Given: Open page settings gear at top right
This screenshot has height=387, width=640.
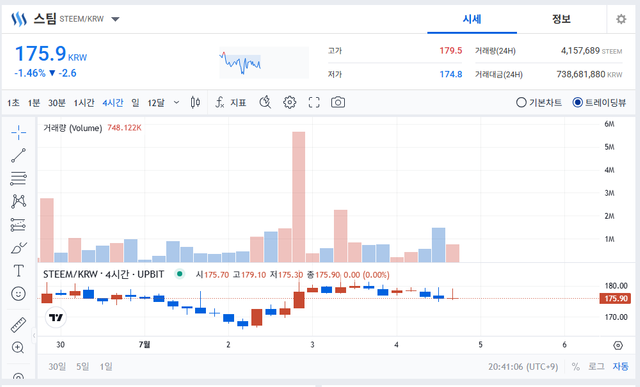Looking at the screenshot, I should [621, 19].
